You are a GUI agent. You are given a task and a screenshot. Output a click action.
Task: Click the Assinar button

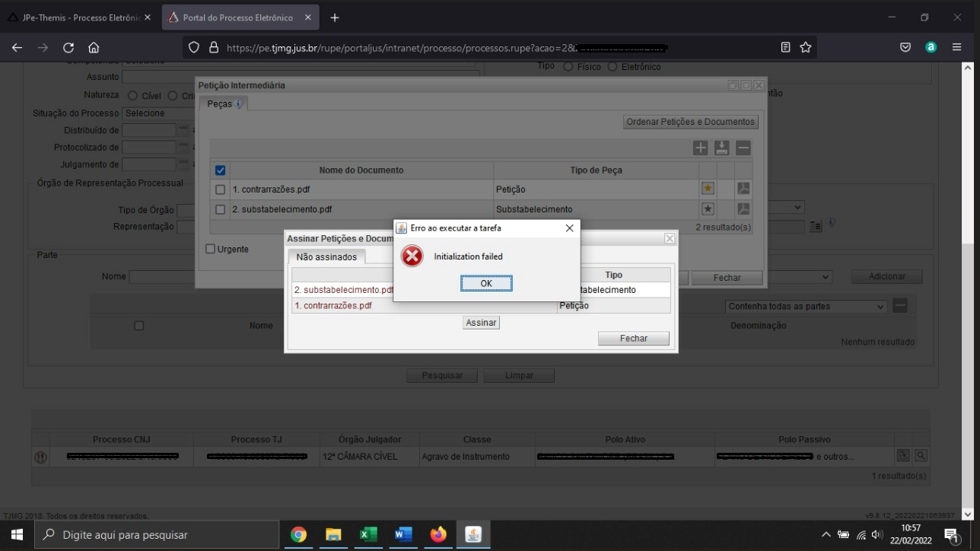coord(481,323)
